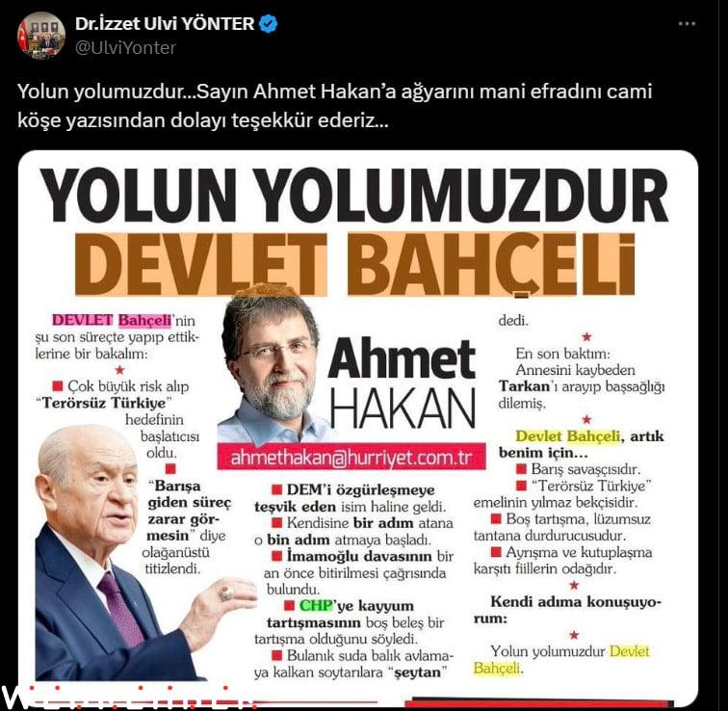The image size is (728, 711).
Task: Open Dr. İzzet Ulvi Yönter's profile avatar
Action: [41, 36]
